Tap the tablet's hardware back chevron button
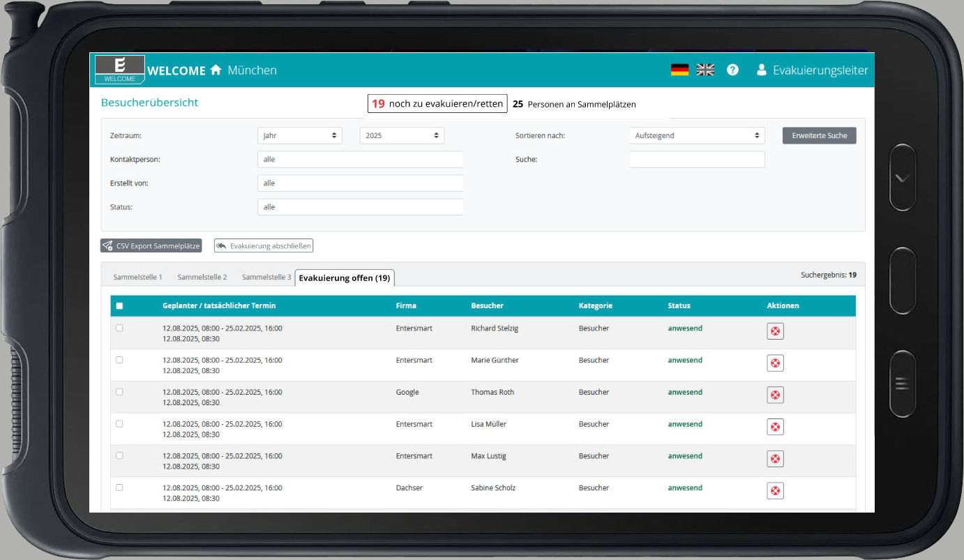This screenshot has width=964, height=560. click(x=903, y=178)
